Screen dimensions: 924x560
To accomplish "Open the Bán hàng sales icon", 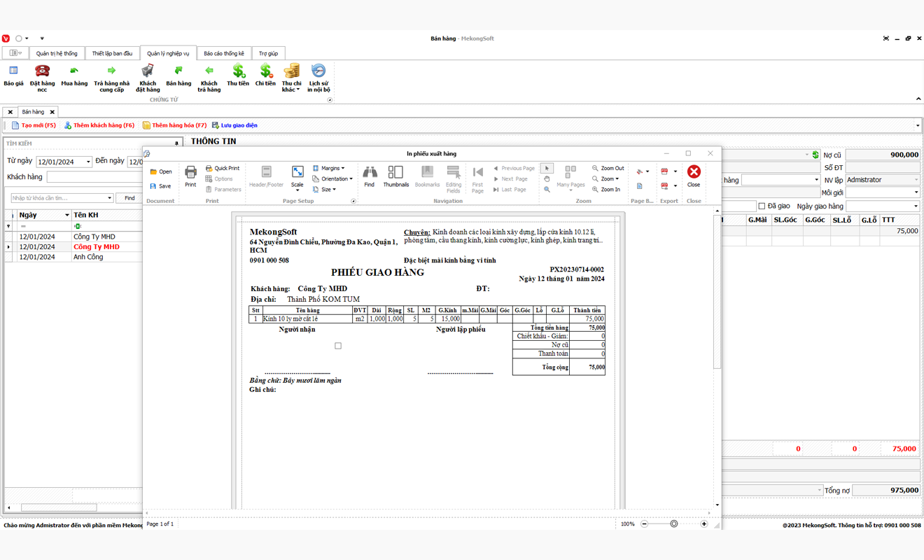I will tap(178, 75).
